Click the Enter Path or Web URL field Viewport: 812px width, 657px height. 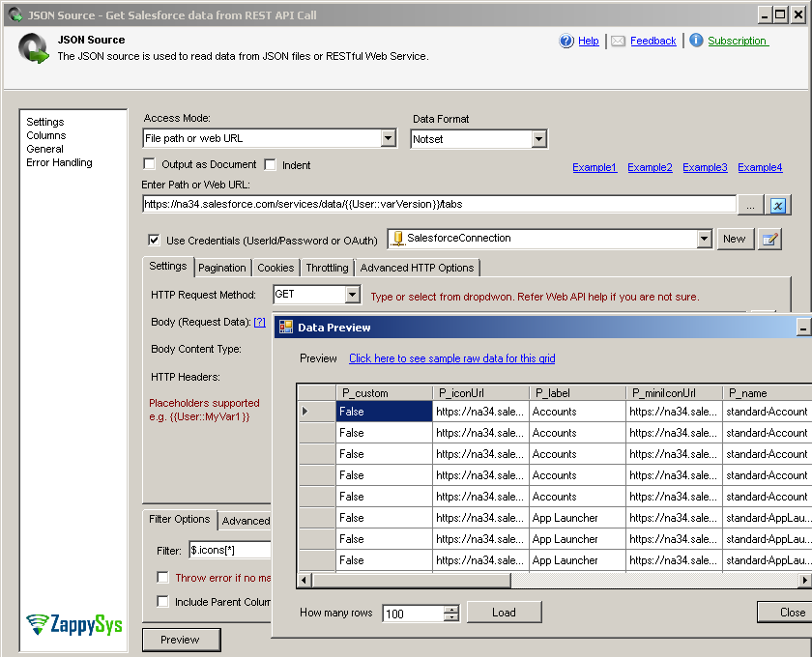coord(439,204)
